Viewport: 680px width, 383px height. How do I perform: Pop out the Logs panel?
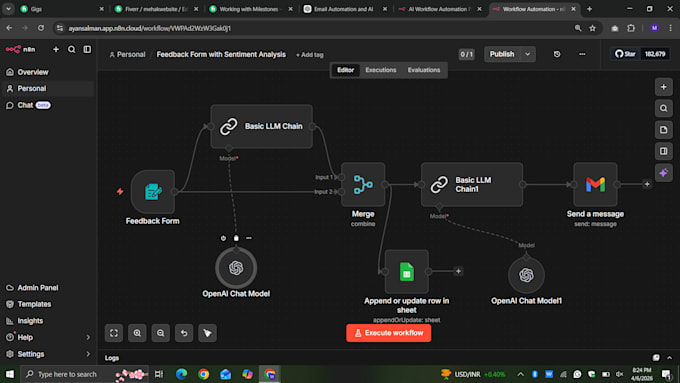pyautogui.click(x=656, y=358)
